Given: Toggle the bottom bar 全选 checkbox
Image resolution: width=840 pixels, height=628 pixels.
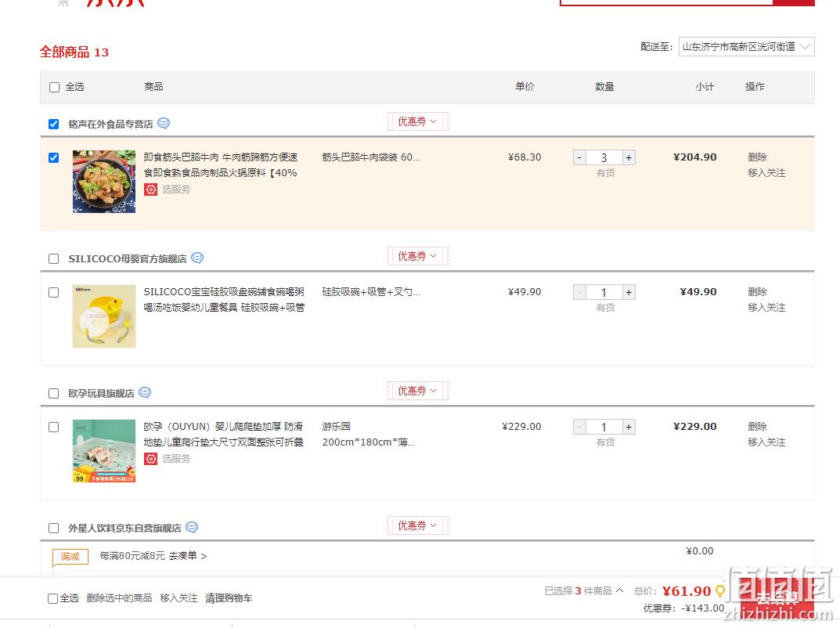Looking at the screenshot, I should point(52,598).
